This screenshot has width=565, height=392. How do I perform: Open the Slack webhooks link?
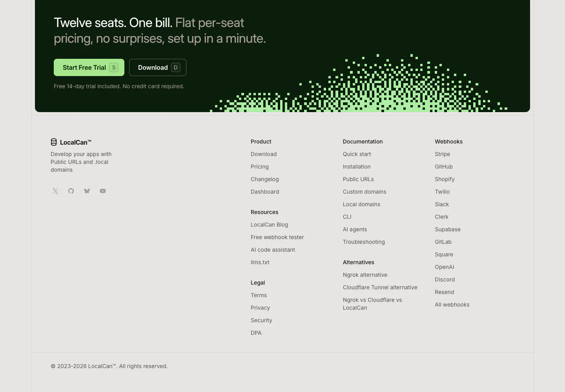pyautogui.click(x=442, y=204)
